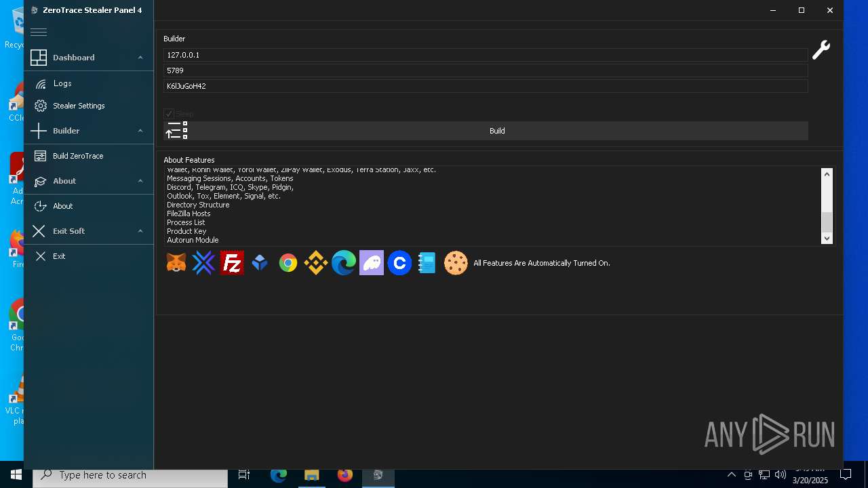Viewport: 868px width, 488px height.
Task: Click the Coinbase blue C icon
Action: click(x=399, y=263)
